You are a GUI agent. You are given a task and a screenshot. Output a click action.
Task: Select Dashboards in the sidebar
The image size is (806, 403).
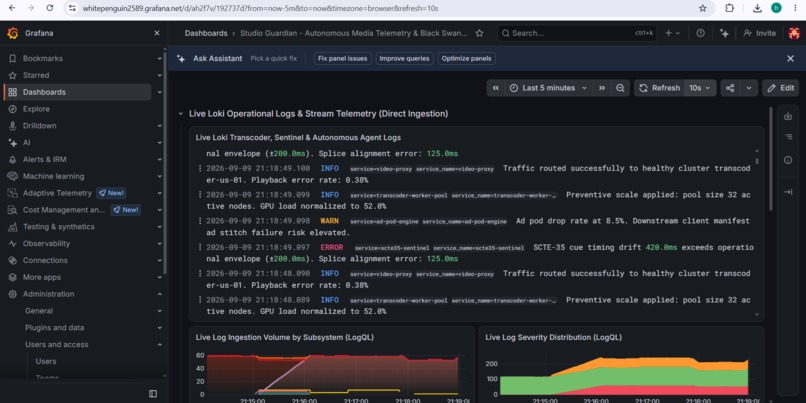(x=78, y=92)
